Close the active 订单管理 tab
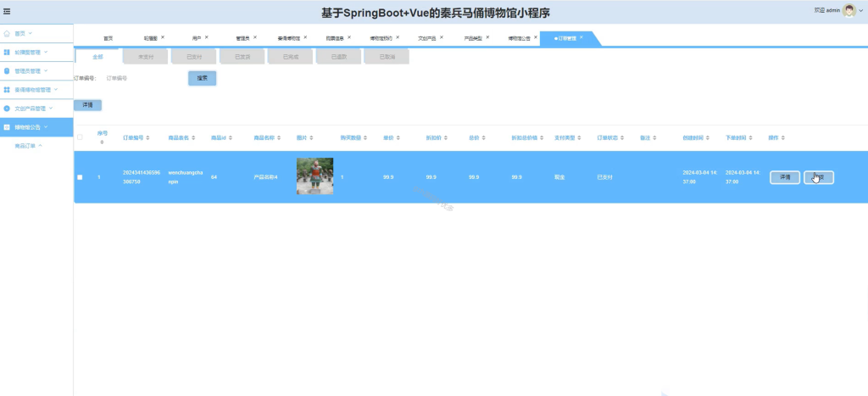Image resolution: width=868 pixels, height=396 pixels. 581,37
